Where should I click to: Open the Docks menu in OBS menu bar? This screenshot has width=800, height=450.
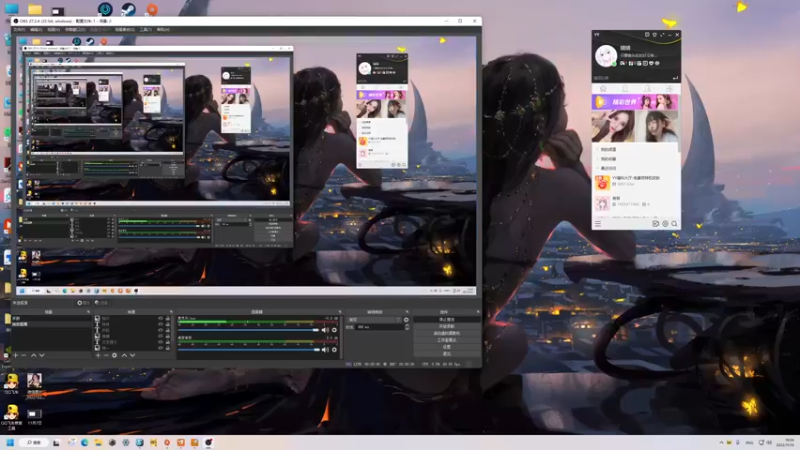pyautogui.click(x=74, y=30)
